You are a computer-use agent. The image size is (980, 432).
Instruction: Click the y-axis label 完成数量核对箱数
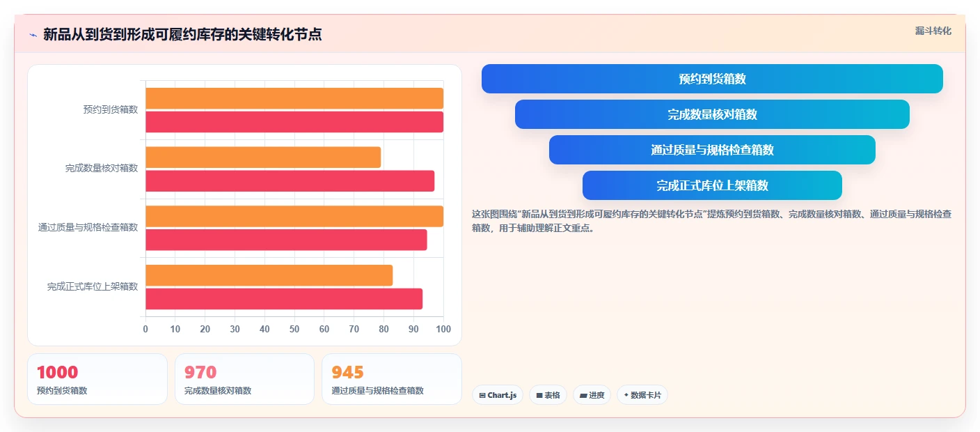[102, 169]
